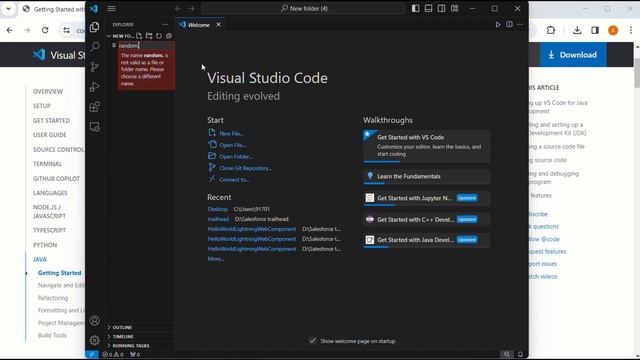Toggle the secondary side bar layout icon

click(442, 8)
